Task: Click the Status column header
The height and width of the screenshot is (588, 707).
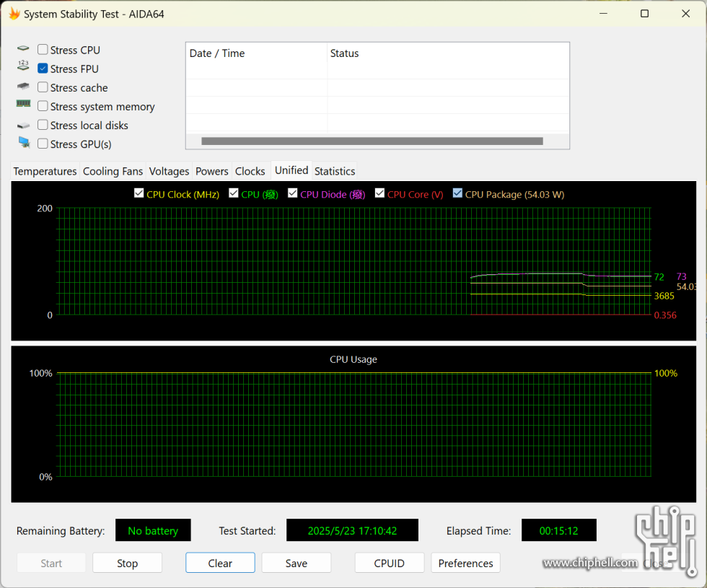Action: pos(448,53)
